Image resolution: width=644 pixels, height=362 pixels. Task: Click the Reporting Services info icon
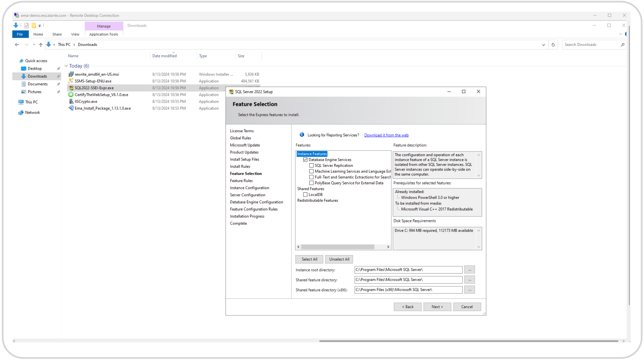pyautogui.click(x=302, y=135)
